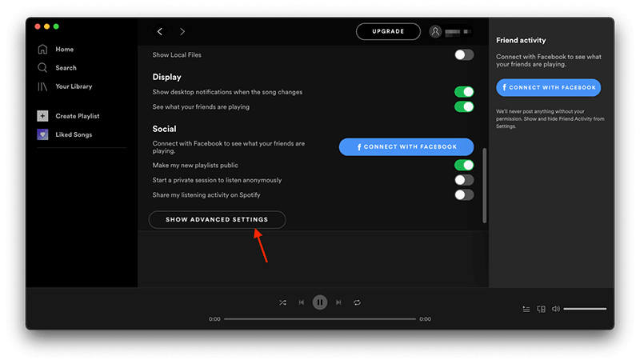Viewport: 640px width, 364px height.
Task: Enable Share my listening activity on Spotify
Action: click(x=464, y=195)
